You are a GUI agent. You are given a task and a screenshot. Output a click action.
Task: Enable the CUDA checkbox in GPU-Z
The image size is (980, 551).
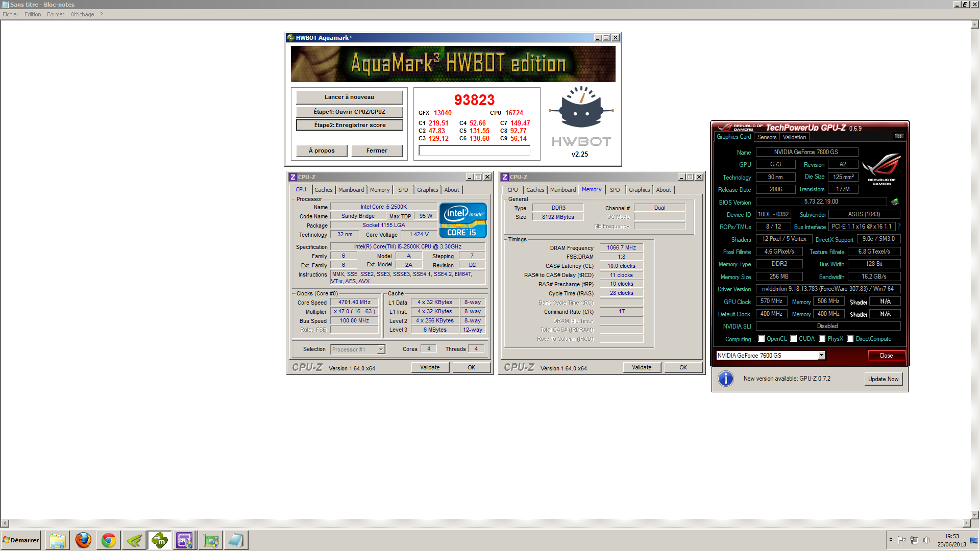point(794,339)
